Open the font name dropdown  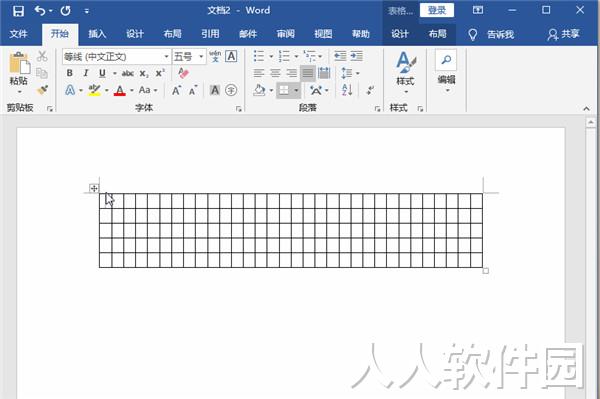click(166, 57)
